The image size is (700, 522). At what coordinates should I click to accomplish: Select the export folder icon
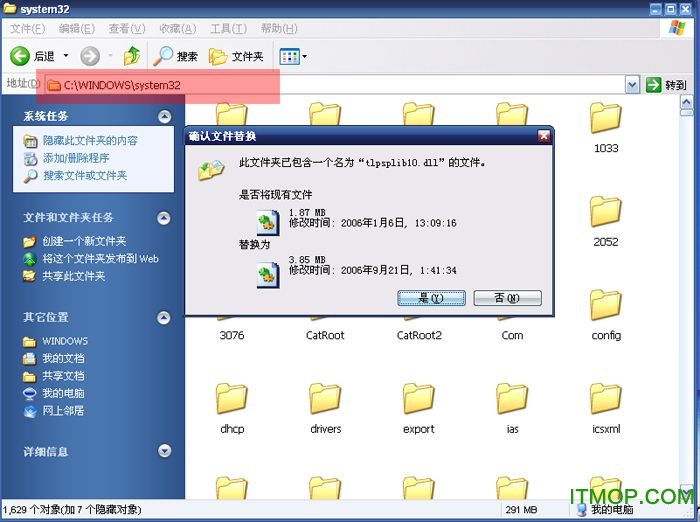pos(418,399)
